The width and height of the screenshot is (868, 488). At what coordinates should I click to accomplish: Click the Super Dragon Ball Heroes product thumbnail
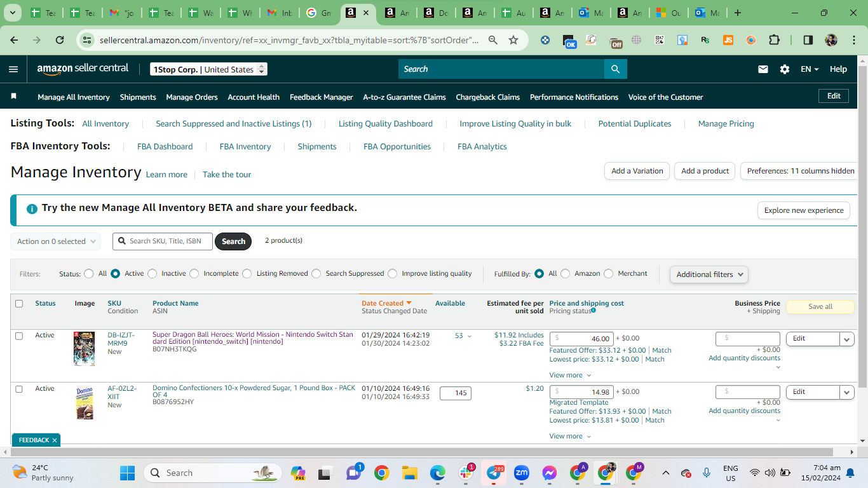coord(84,349)
